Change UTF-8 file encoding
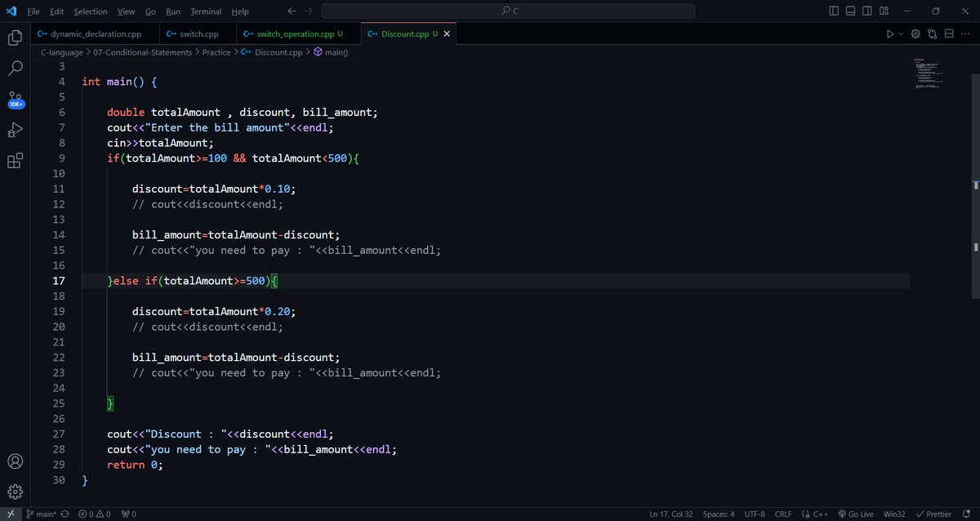980x521 pixels. tap(755, 514)
